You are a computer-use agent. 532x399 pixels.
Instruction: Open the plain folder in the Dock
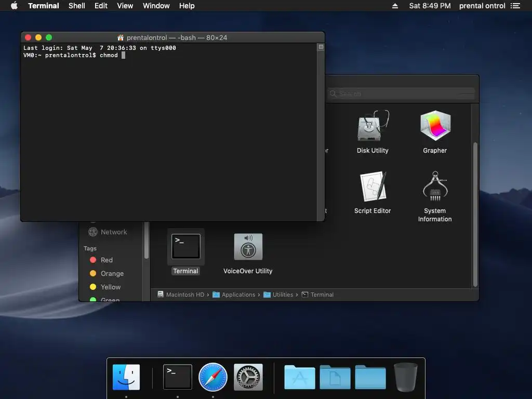pos(370,377)
